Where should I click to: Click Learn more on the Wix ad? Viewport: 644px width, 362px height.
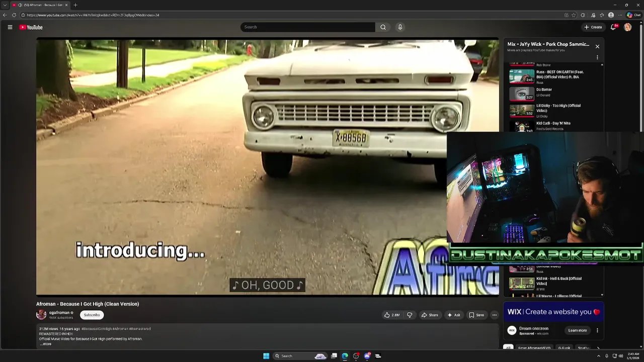(577, 330)
